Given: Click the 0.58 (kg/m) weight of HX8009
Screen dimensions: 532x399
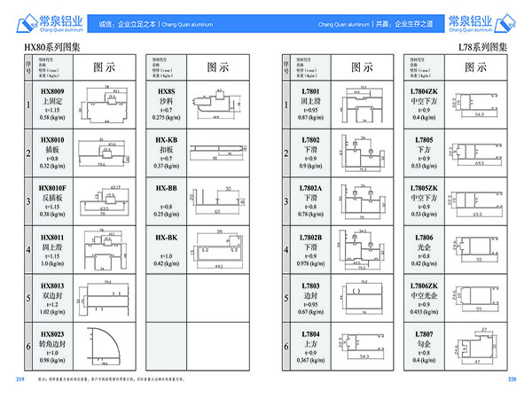Looking at the screenshot, I should [52, 117].
